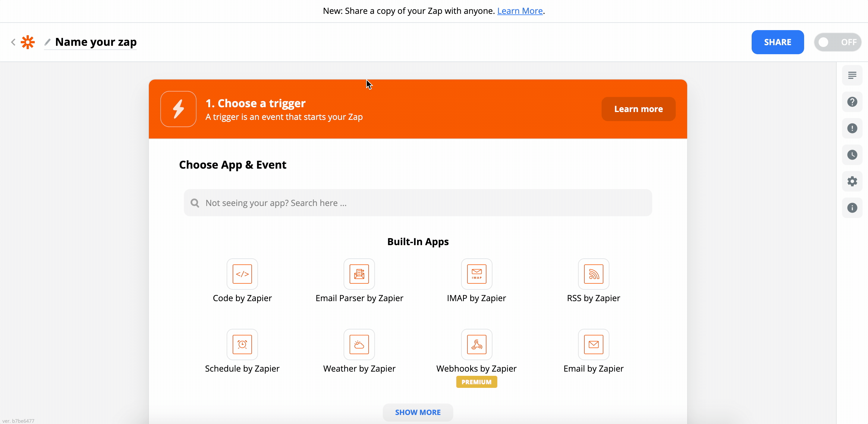The width and height of the screenshot is (868, 424).
Task: Open the Learn More link in banner
Action: pyautogui.click(x=520, y=11)
